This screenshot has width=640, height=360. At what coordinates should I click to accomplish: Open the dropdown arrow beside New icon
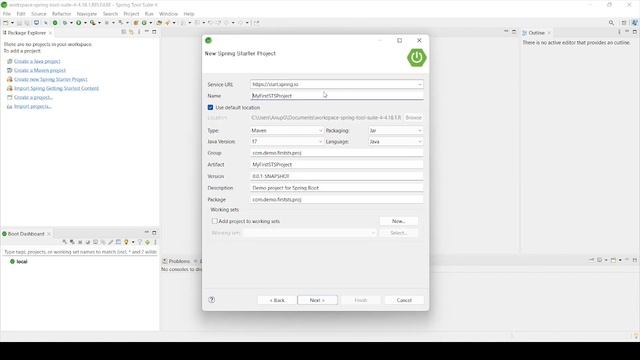12,23
